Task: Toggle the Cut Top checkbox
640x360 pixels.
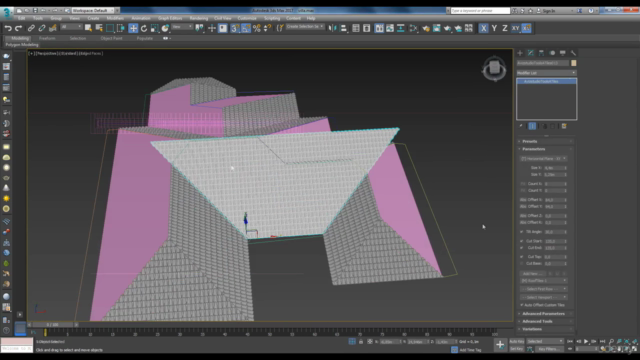Action: 522,257
